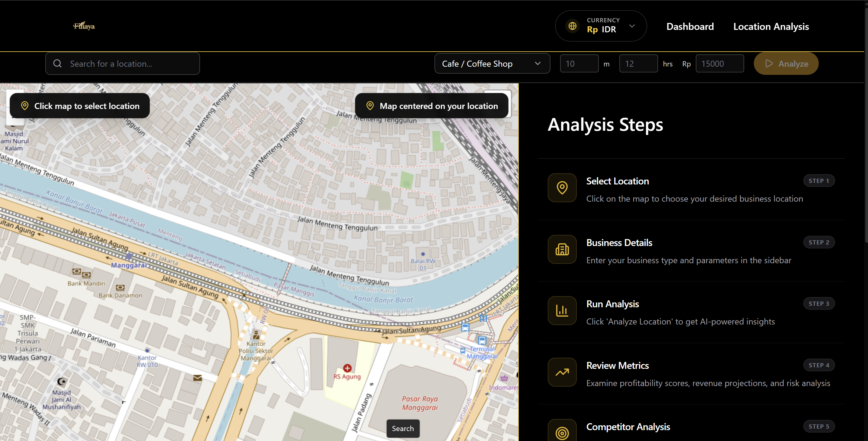Click the currency dropdown chevron arrow

[632, 26]
